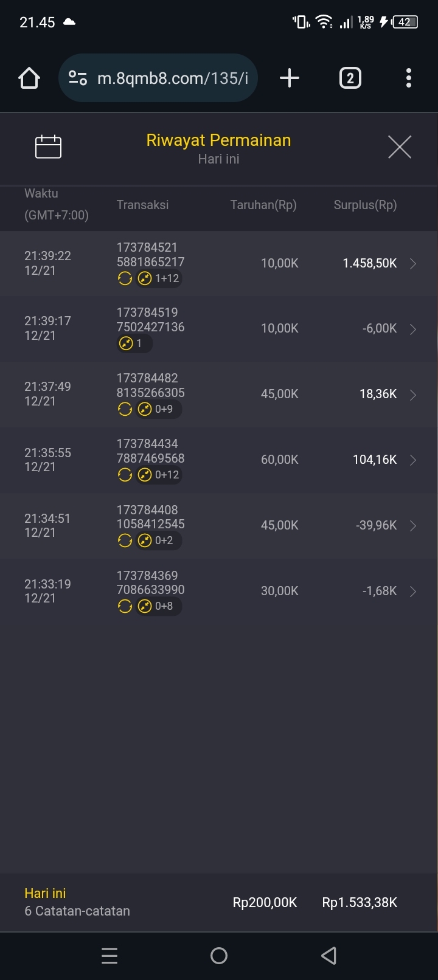The width and height of the screenshot is (438, 980).
Task: Tap the browser home icon
Action: (29, 78)
